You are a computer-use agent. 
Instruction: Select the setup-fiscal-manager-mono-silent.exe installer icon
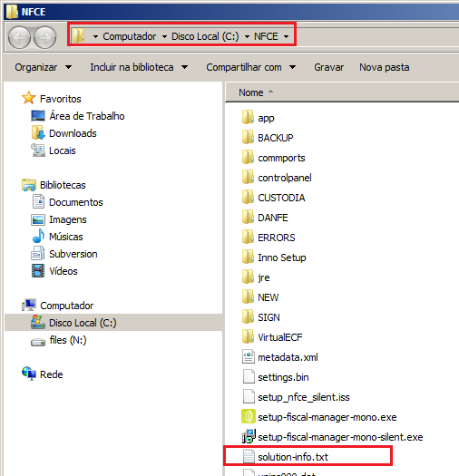click(x=249, y=436)
